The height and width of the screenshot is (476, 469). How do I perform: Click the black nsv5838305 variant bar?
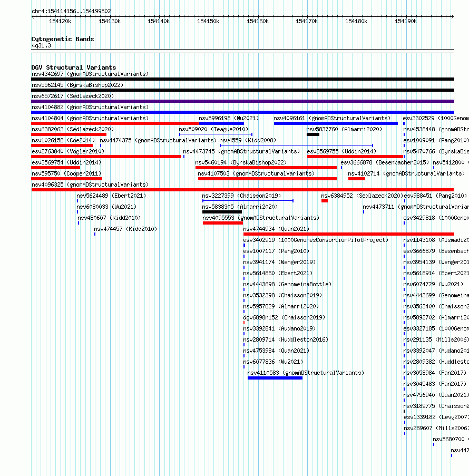(222, 212)
